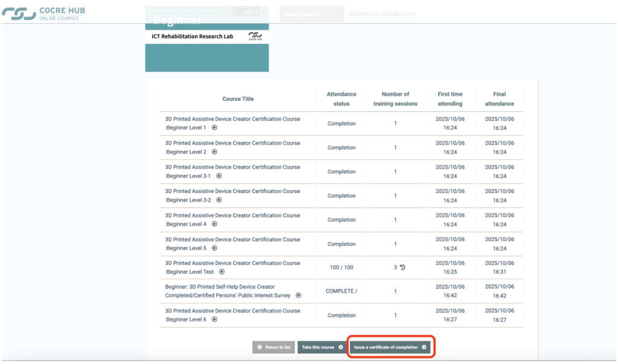Screen dimensions: 618x364
Task: Play Beginner Level 3-2 course icon
Action: 219,200
